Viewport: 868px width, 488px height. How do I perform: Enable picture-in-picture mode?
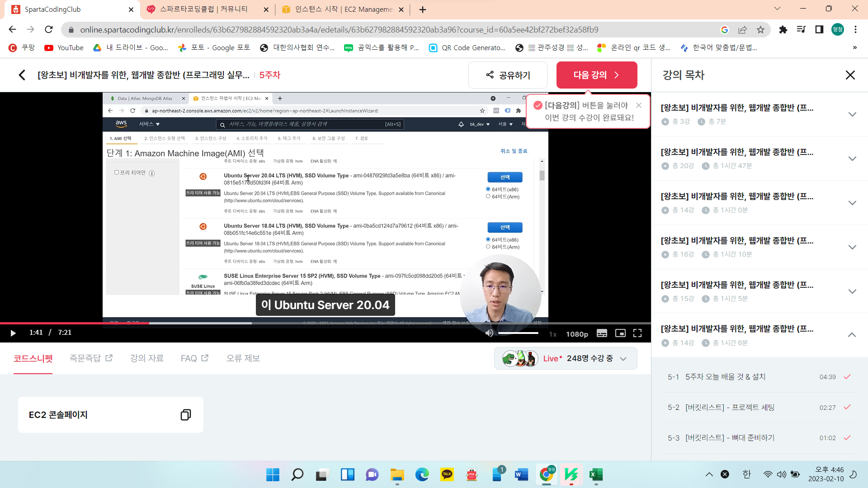pyautogui.click(x=620, y=333)
